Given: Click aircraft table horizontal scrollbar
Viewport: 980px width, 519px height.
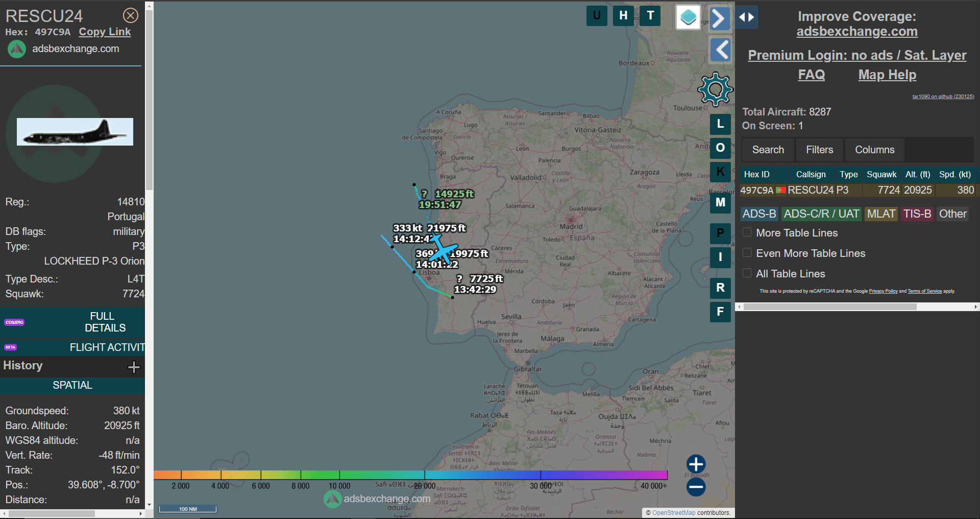Looking at the screenshot, I should pos(829,307).
